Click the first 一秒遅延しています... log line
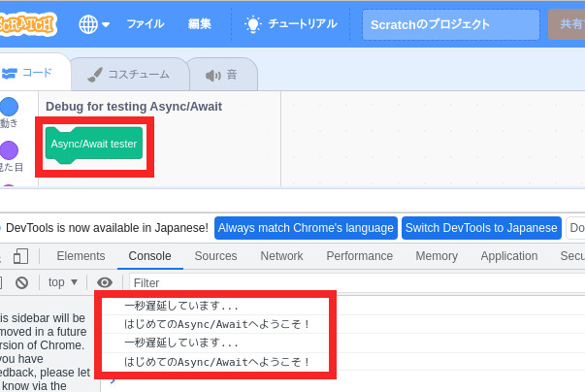 [181, 306]
